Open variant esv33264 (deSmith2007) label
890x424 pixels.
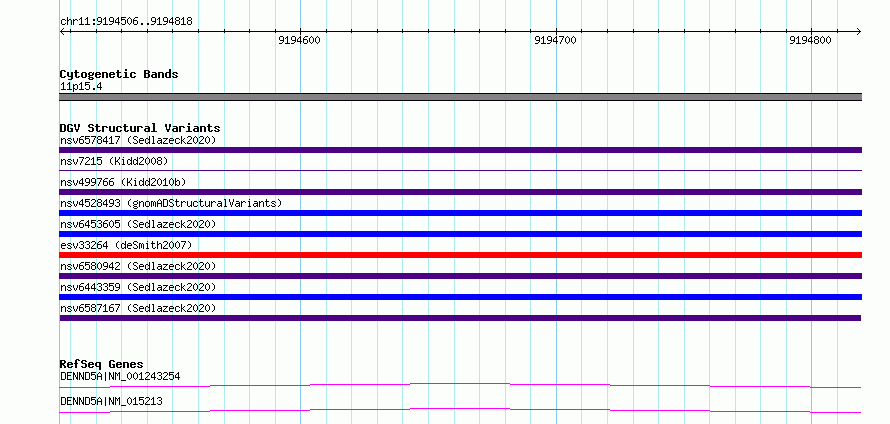[126, 245]
